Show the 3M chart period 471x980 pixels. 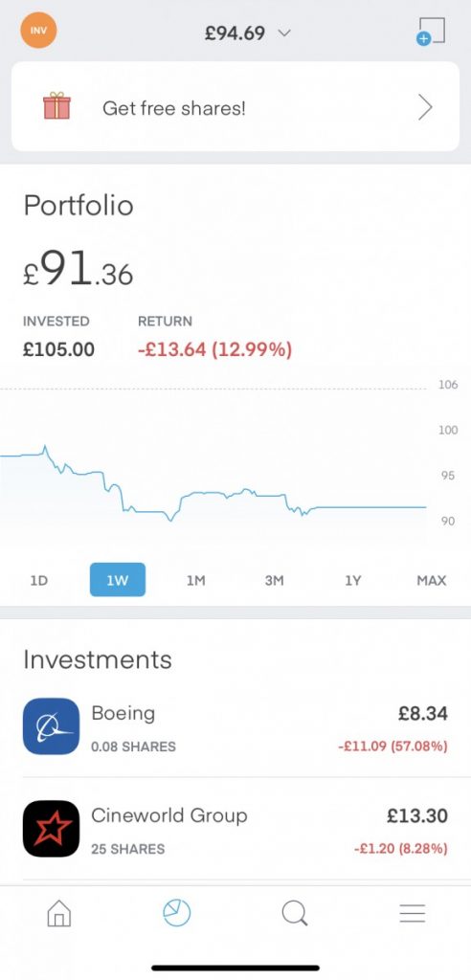274,580
